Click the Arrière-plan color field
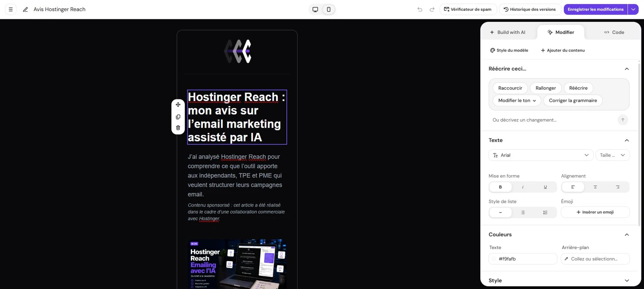 click(x=595, y=259)
